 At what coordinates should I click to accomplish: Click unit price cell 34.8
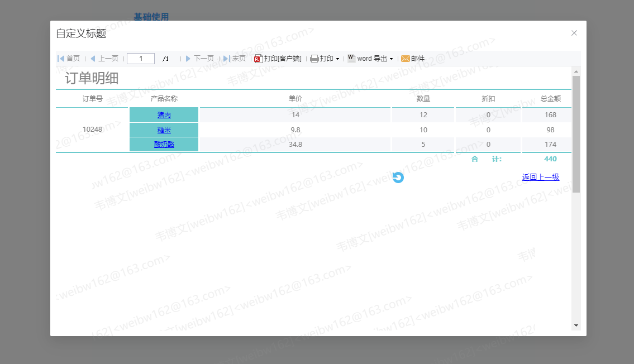295,145
